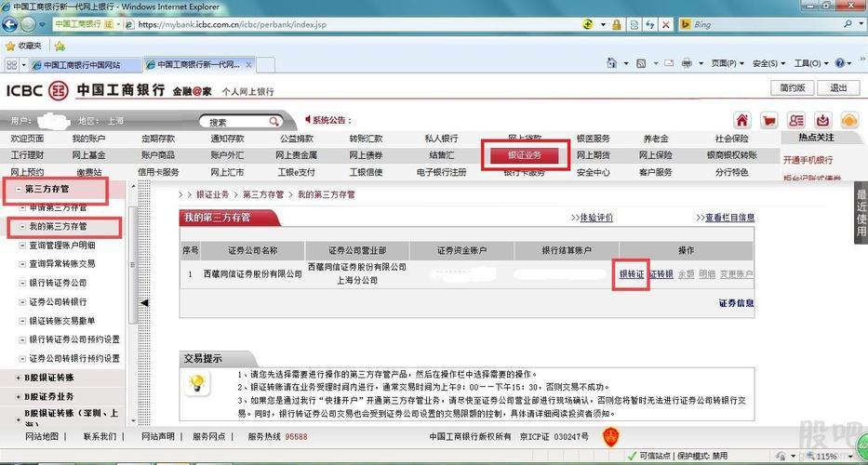The width and height of the screenshot is (868, 465).
Task: Click the IE back arrow button
Action: [10, 24]
